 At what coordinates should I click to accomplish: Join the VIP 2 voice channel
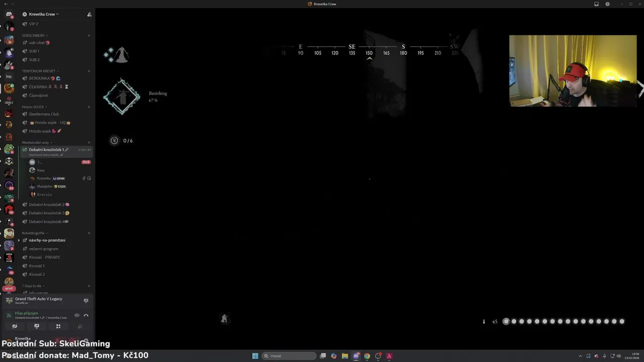coord(56,24)
